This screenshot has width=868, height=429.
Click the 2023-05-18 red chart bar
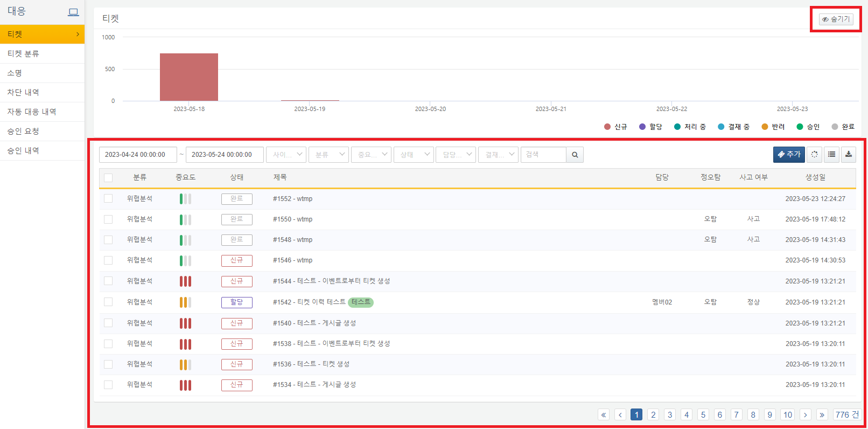(x=189, y=77)
